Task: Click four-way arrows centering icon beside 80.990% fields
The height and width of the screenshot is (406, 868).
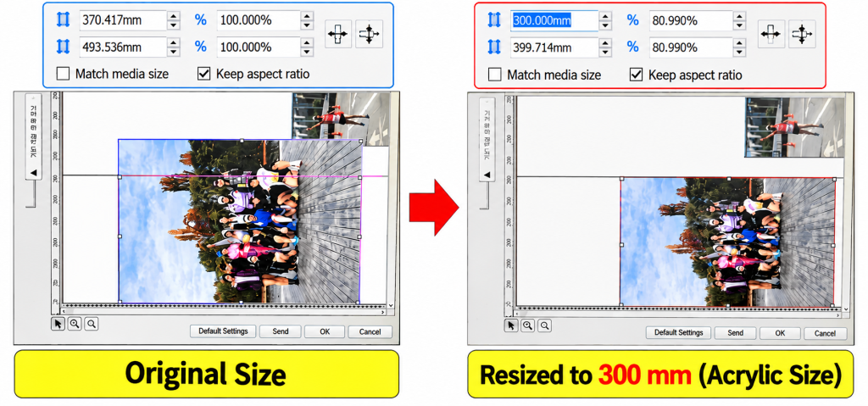Action: click(x=802, y=34)
